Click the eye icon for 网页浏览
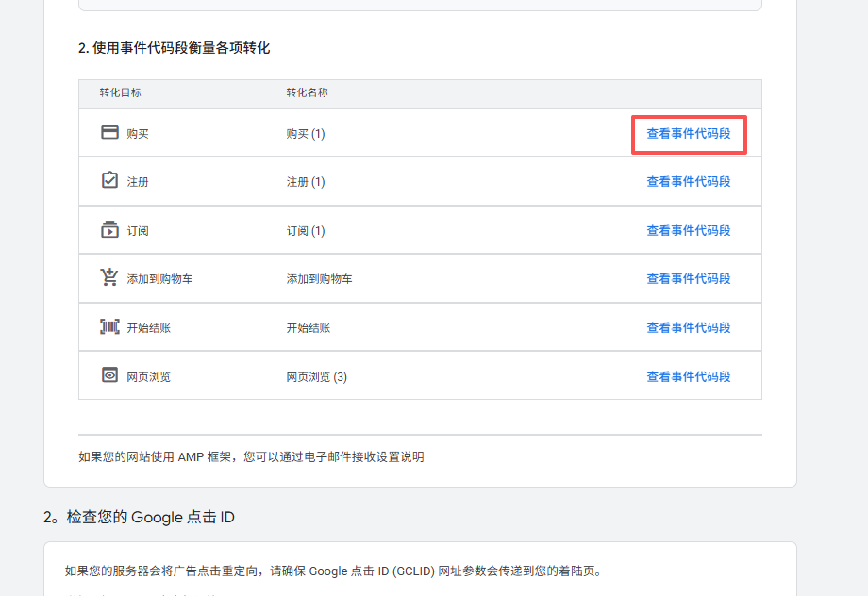The height and width of the screenshot is (596, 868). (x=109, y=375)
